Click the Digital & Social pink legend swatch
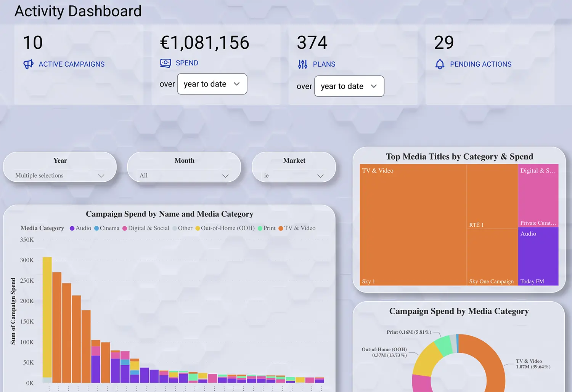Image resolution: width=572 pixels, height=392 pixels. (125, 228)
